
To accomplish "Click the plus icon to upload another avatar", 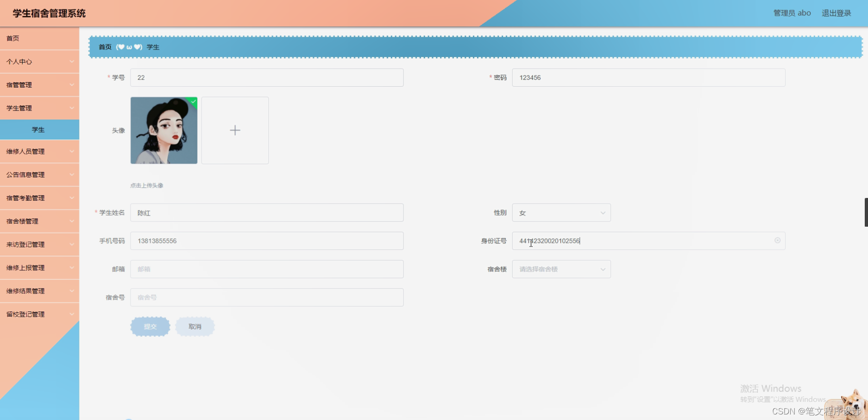I will point(234,130).
